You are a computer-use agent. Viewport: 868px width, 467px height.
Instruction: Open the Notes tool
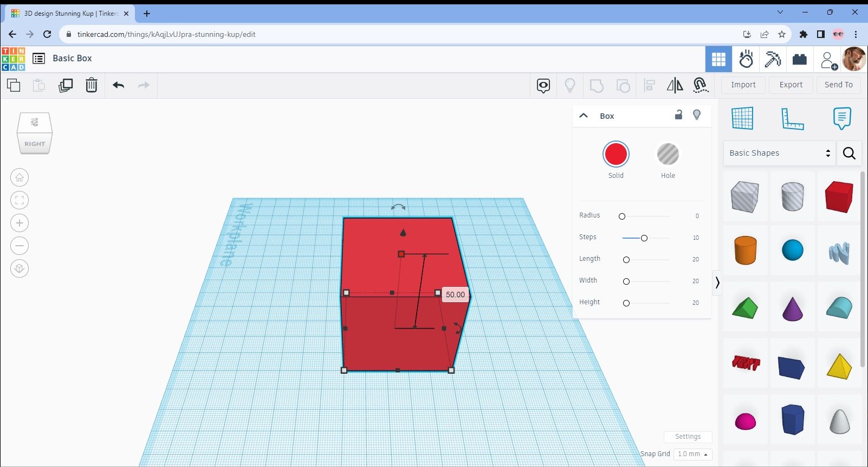tap(841, 118)
